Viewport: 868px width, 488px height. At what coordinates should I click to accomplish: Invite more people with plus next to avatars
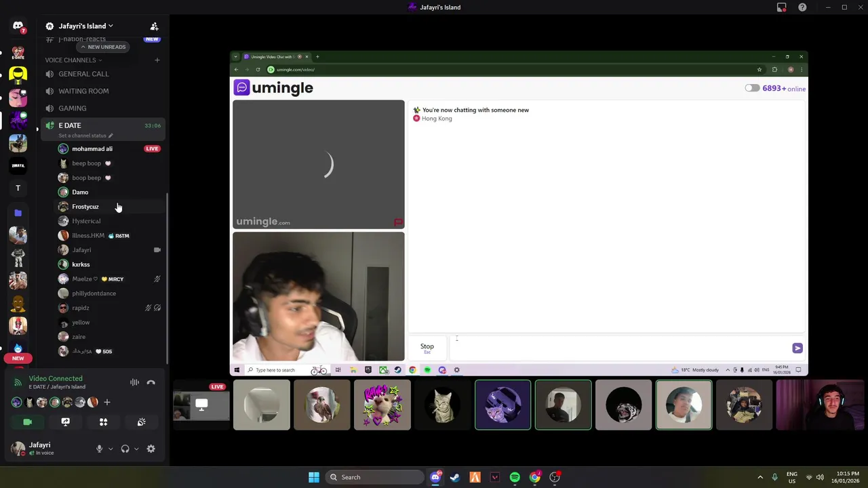(x=106, y=403)
